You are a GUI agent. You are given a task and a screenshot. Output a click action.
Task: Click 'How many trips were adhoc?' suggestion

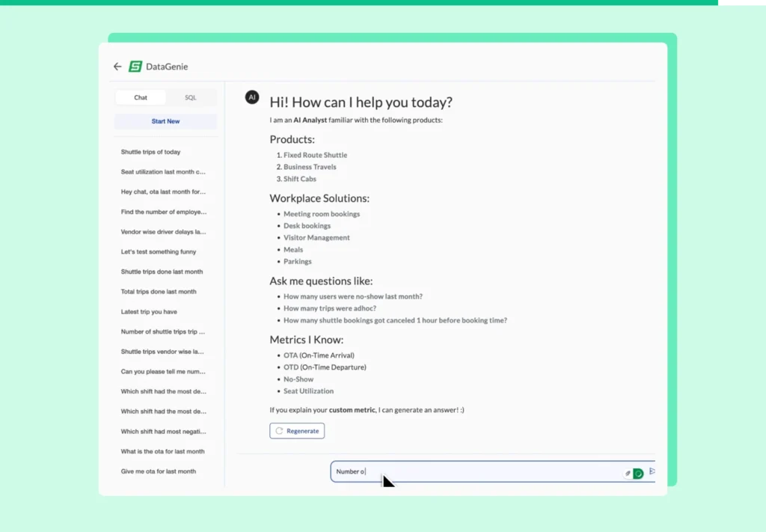[330, 308]
